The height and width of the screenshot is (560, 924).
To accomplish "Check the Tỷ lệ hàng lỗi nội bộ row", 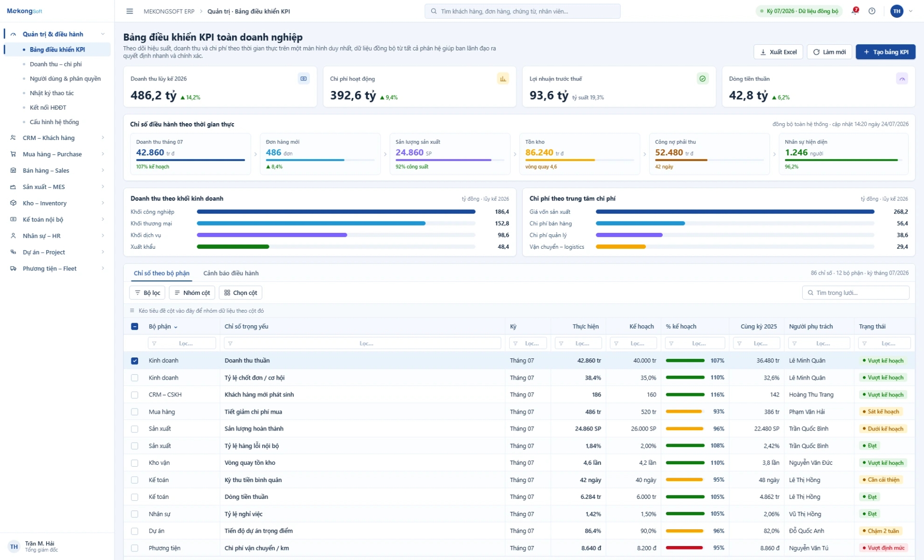I will (134, 446).
